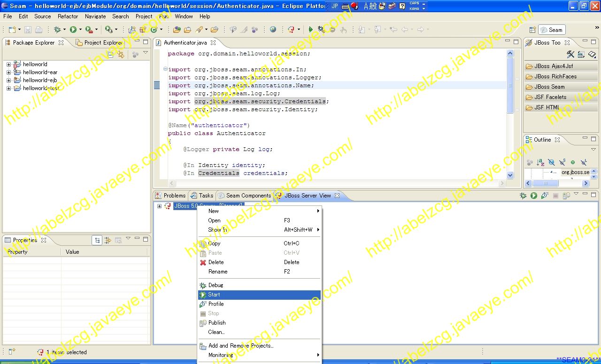Open the Project menu
601x364 pixels.
(x=144, y=16)
